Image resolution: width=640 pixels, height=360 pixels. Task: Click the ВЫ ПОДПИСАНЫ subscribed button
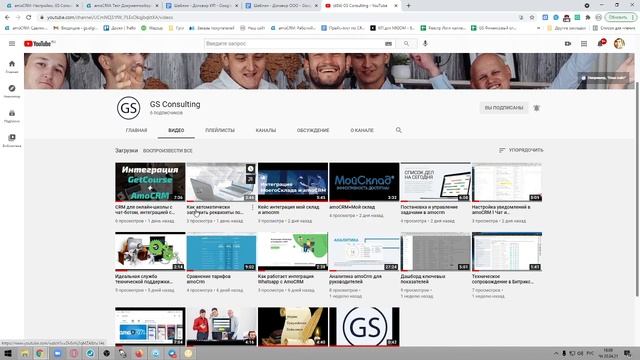click(x=504, y=108)
